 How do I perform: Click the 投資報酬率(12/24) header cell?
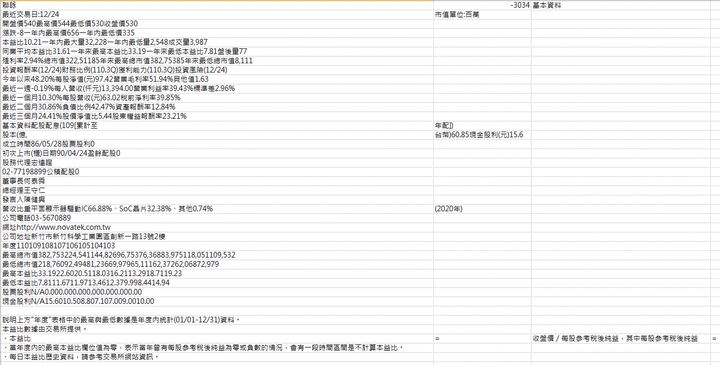click(x=217, y=70)
